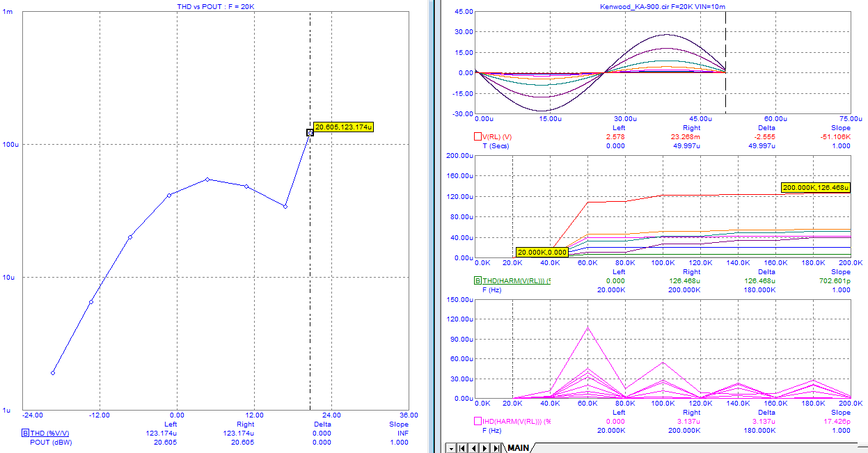Click the 23.268m right cursor value
This screenshot has height=453, width=868.
(686, 137)
